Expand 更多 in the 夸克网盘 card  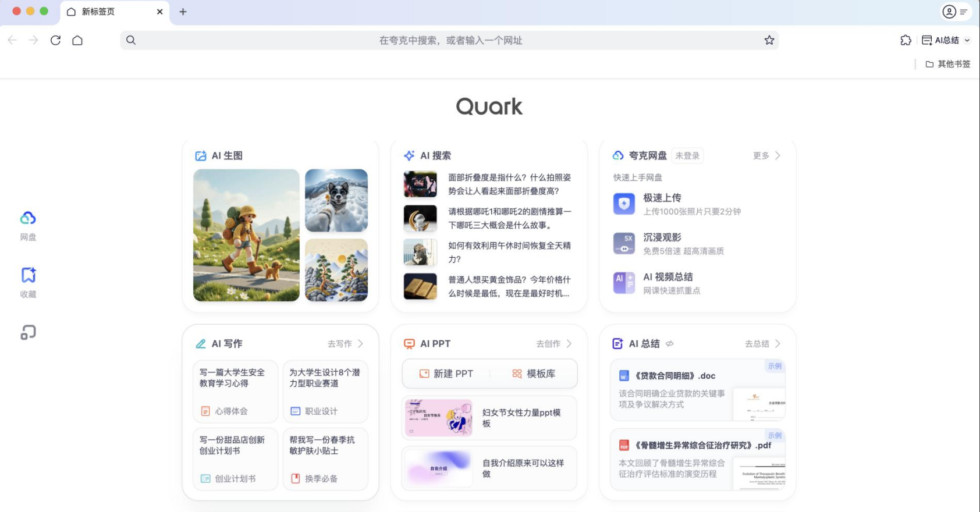pos(766,156)
